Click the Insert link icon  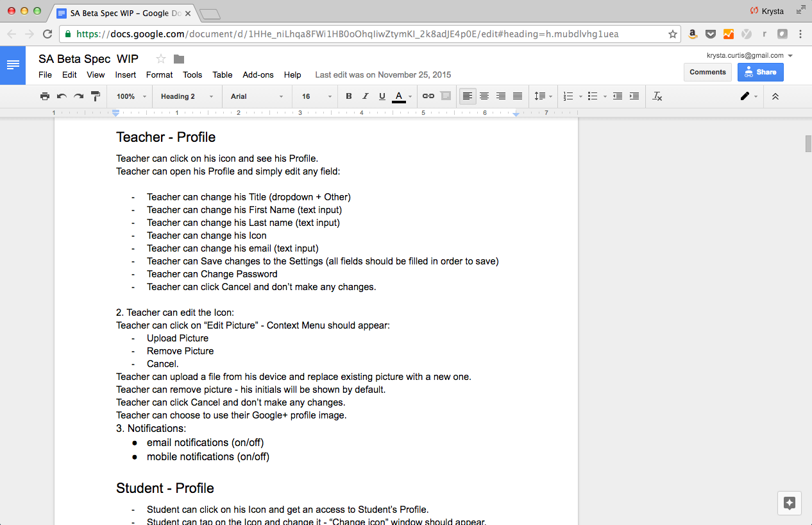(428, 96)
